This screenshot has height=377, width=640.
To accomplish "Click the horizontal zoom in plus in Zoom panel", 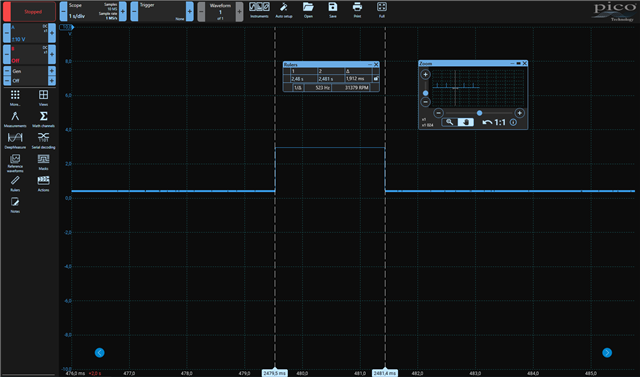I will [x=519, y=113].
